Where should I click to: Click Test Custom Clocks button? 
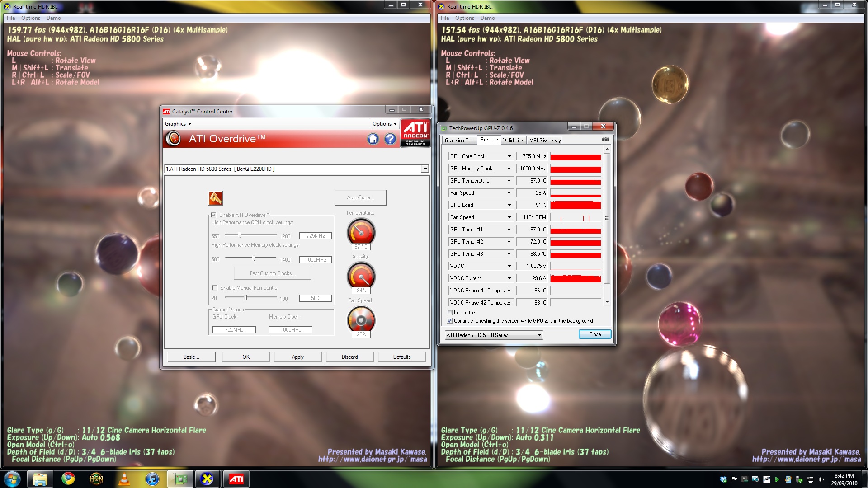point(272,273)
